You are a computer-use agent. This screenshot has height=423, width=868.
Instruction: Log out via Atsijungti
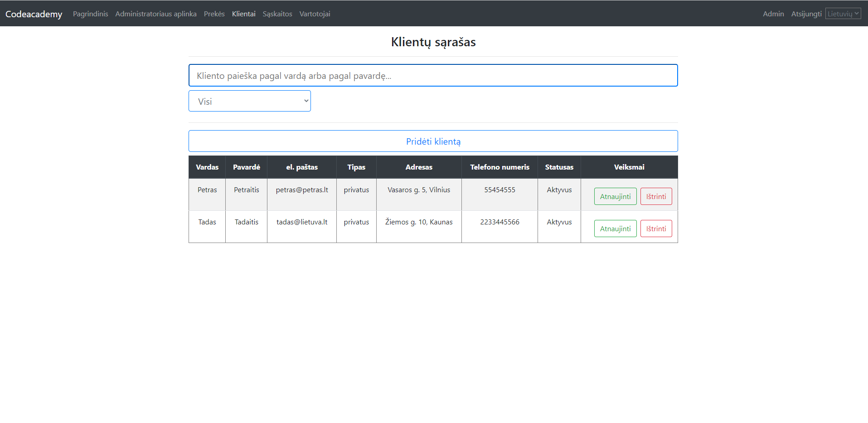click(x=806, y=14)
